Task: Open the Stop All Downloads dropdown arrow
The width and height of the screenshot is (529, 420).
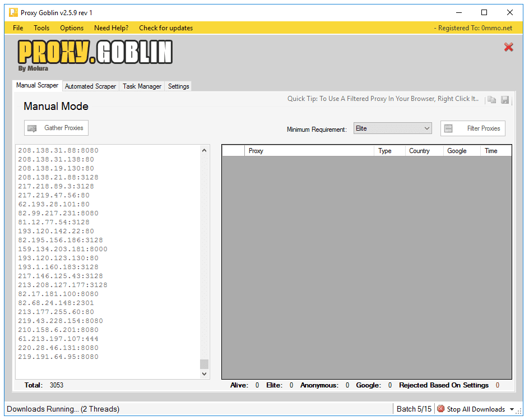Action: (x=511, y=409)
